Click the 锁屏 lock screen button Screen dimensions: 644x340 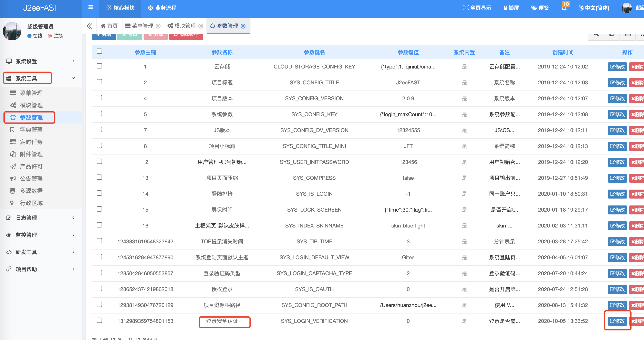pos(511,8)
